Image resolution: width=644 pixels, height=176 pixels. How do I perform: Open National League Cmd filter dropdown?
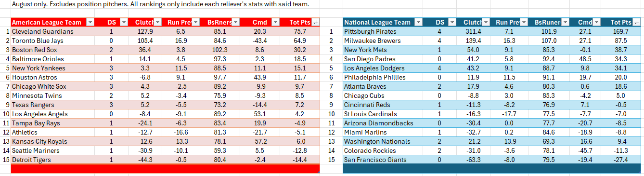click(596, 22)
